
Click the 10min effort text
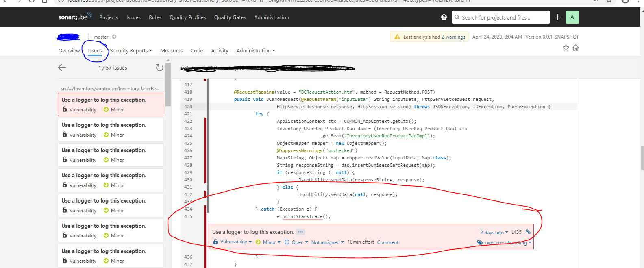pos(361,242)
